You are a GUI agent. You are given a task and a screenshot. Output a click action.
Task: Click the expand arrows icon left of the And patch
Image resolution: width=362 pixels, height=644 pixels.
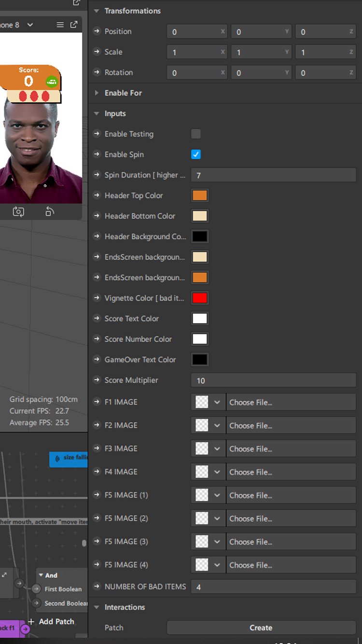coord(4,575)
